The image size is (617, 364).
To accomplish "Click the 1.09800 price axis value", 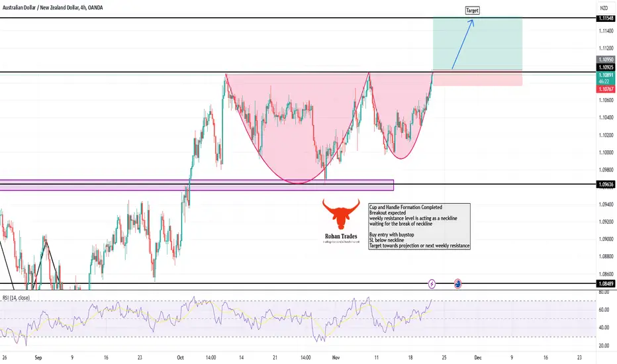I will click(x=606, y=170).
